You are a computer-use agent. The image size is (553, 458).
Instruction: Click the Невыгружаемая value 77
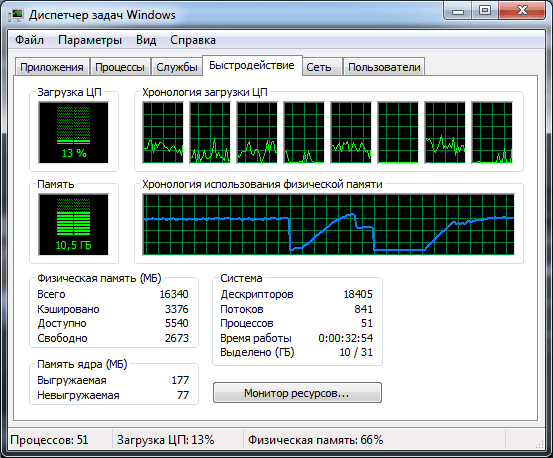point(183,395)
